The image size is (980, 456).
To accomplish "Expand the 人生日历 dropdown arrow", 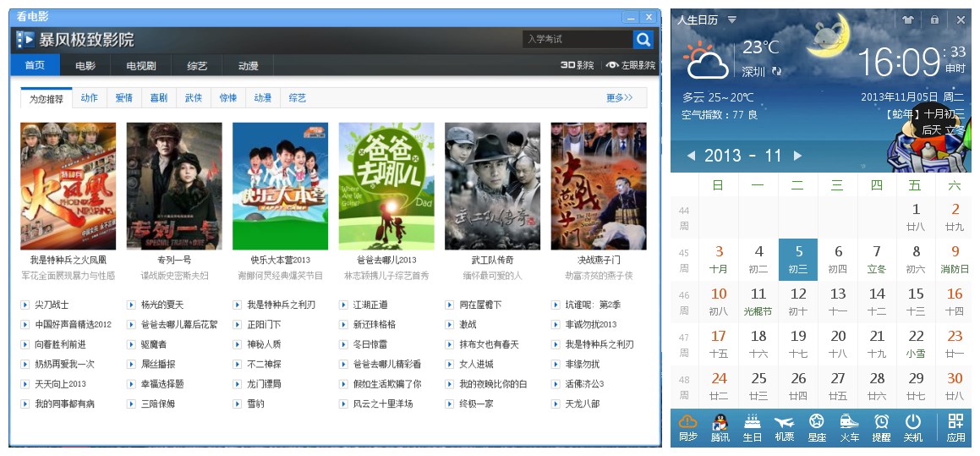I will (732, 20).
